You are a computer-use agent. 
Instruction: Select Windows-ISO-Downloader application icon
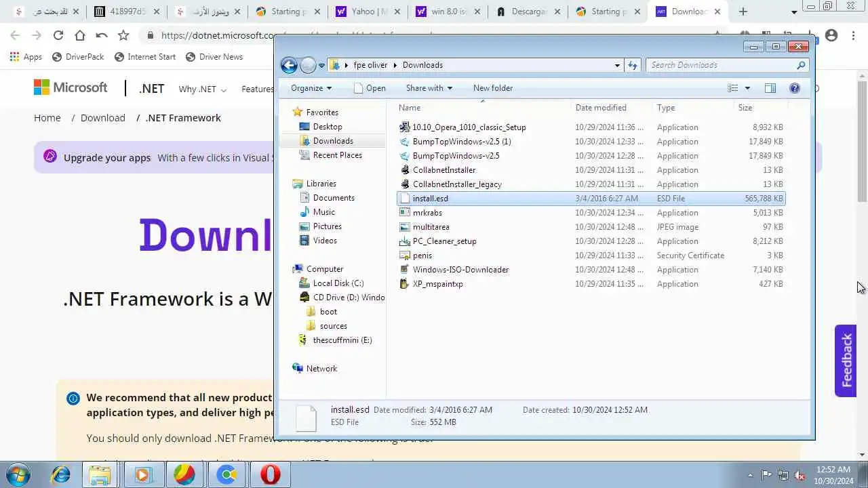[405, 270]
